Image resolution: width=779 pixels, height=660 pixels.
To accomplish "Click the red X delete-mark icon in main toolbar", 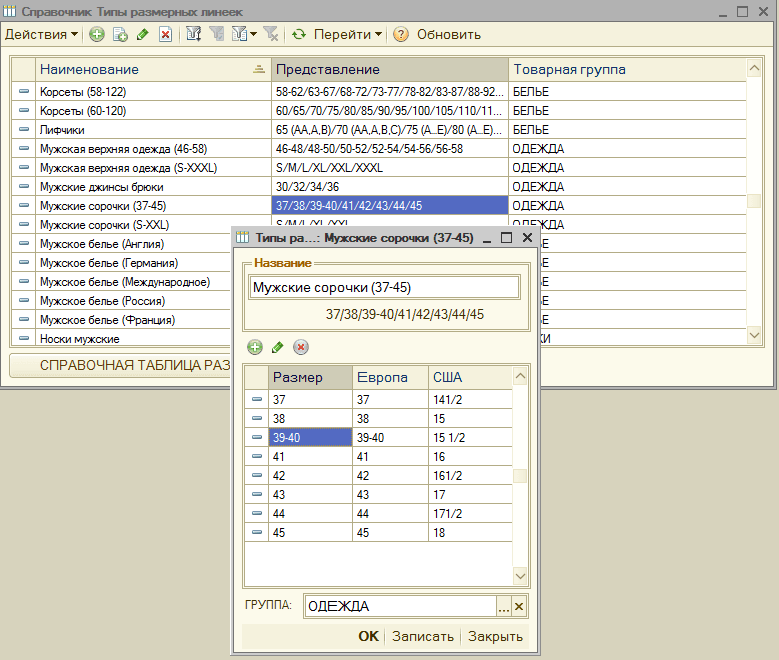I will pos(165,34).
